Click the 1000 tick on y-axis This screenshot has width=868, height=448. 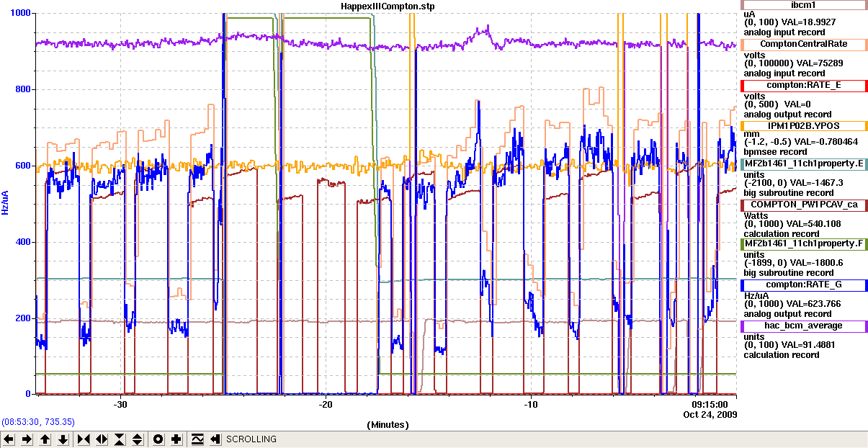21,13
